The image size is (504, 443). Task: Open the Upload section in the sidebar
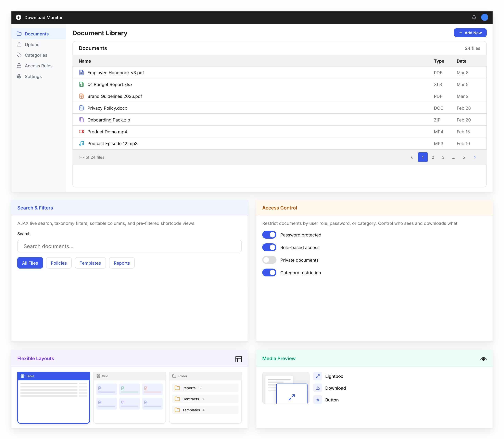pos(32,44)
